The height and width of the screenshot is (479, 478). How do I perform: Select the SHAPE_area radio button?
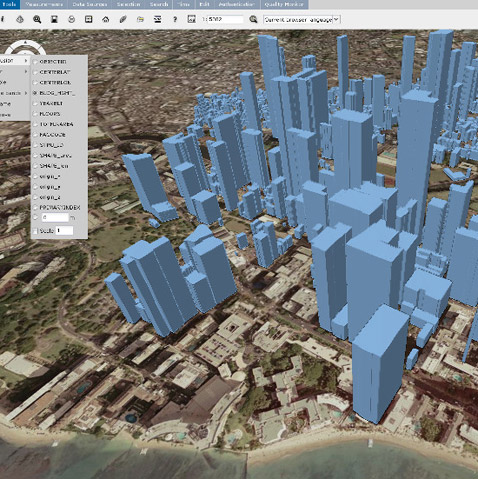coord(35,155)
